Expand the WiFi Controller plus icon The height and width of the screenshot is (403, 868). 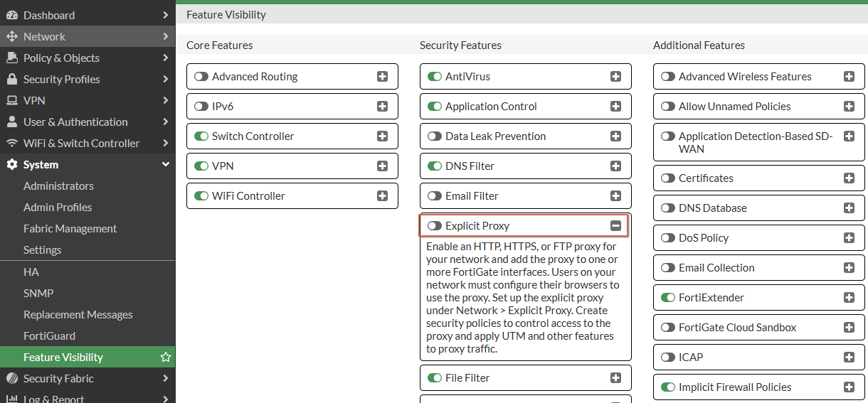[383, 196]
